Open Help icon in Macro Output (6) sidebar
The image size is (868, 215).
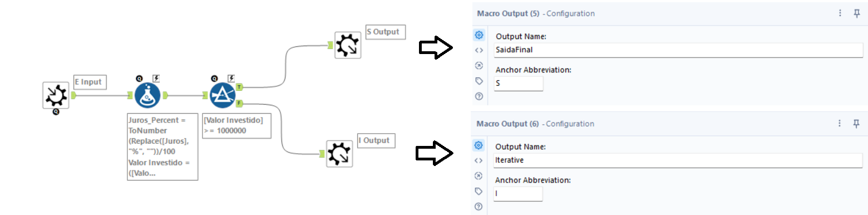479,206
